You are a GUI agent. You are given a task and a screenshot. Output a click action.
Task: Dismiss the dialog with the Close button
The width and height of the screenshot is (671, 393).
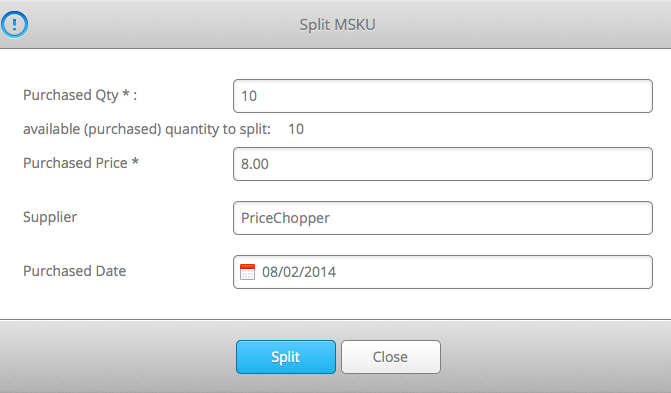(x=391, y=357)
